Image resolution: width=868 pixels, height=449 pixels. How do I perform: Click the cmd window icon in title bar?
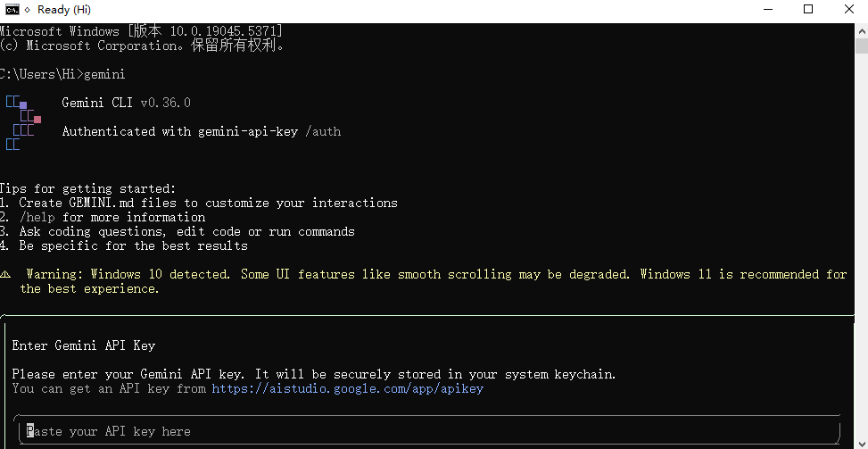12,10
